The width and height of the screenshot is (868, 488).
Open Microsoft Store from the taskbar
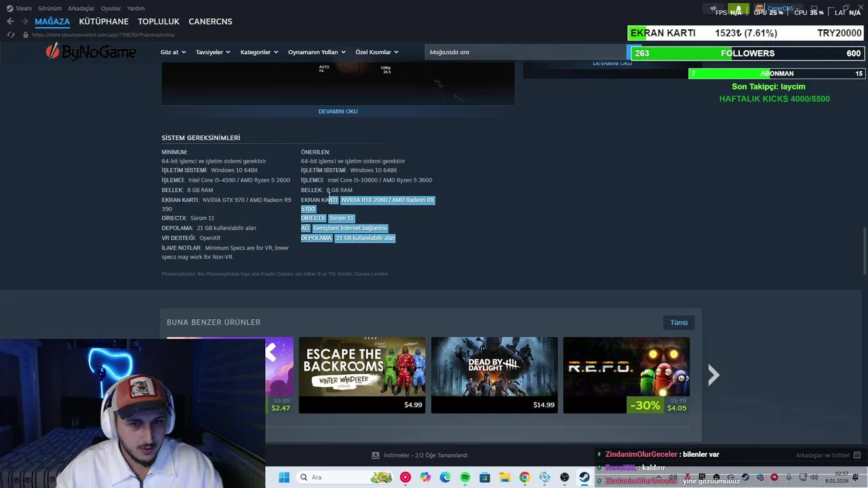coord(485,477)
